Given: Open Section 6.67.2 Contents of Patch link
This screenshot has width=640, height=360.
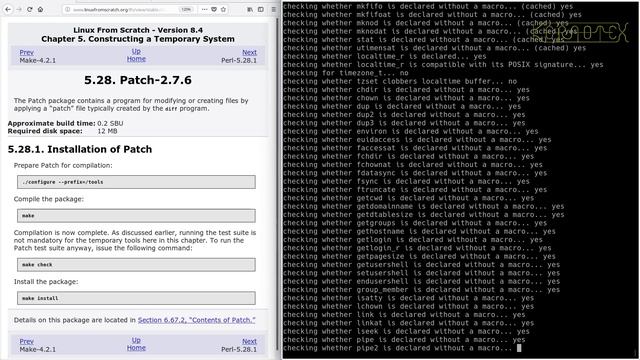Looking at the screenshot, I should [x=197, y=320].
